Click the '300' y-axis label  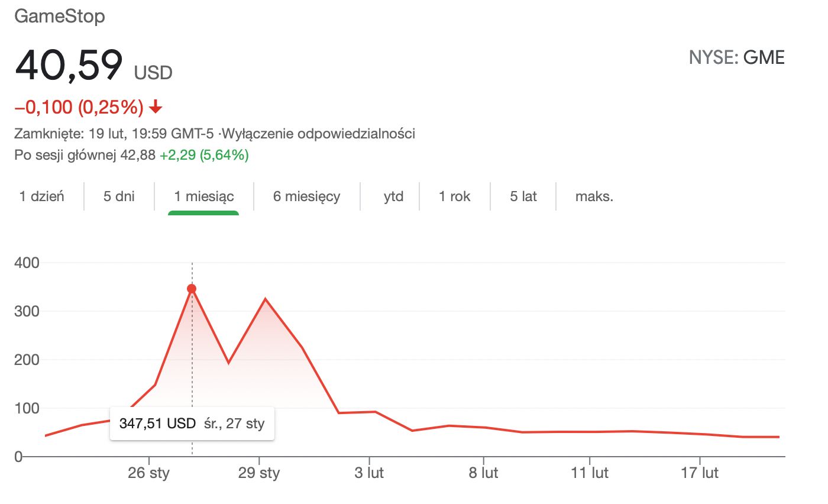pyautogui.click(x=27, y=311)
